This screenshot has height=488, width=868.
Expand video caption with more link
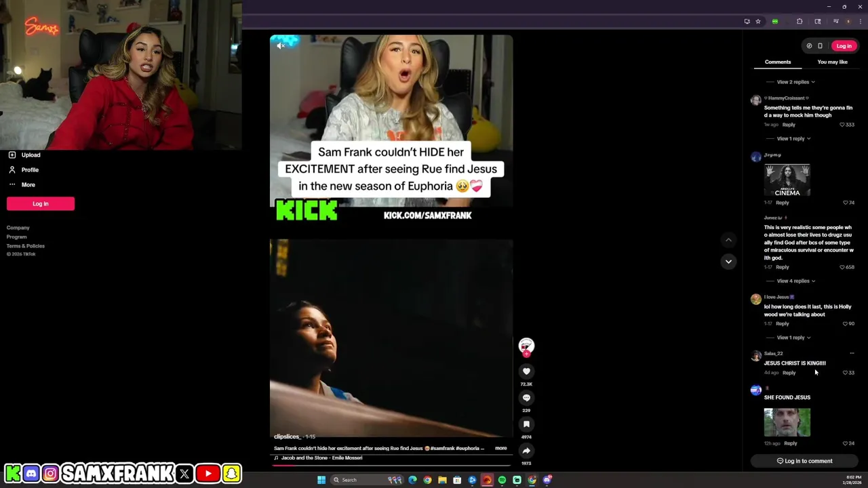[500, 448]
